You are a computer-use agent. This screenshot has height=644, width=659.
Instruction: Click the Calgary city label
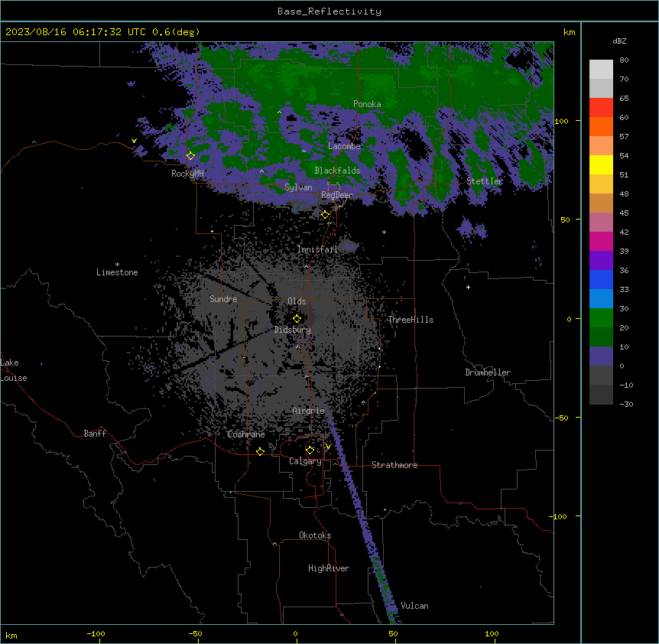(x=305, y=461)
